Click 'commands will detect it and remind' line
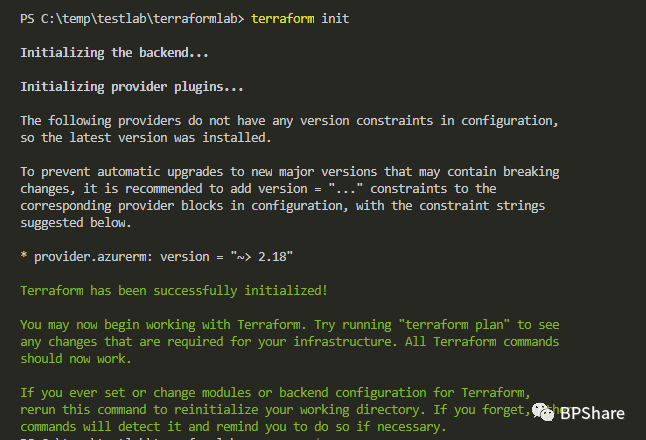Viewport: 646px width, 440px height. (233, 427)
